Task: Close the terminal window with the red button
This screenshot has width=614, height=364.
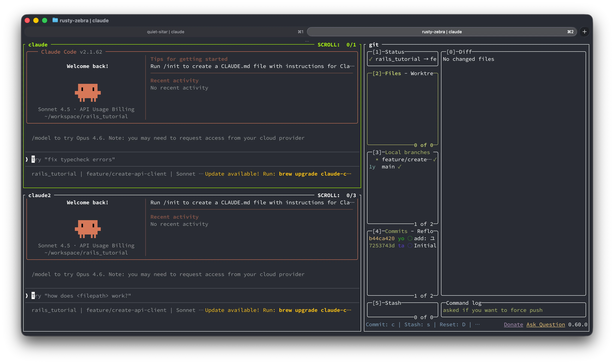Action: click(x=27, y=20)
